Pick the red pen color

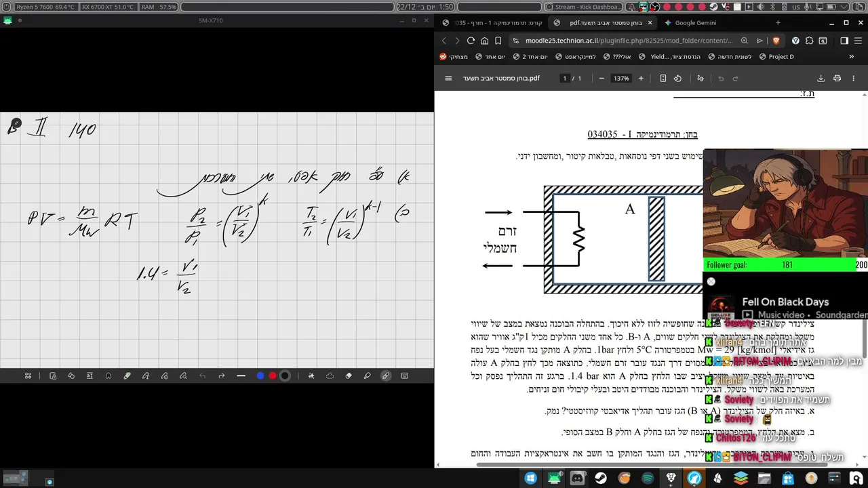pyautogui.click(x=273, y=375)
